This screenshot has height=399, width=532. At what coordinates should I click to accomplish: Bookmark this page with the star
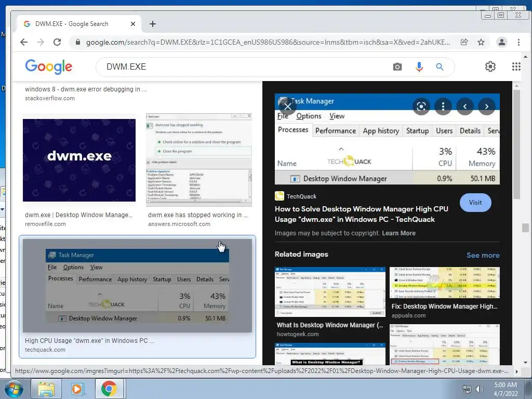tap(481, 42)
